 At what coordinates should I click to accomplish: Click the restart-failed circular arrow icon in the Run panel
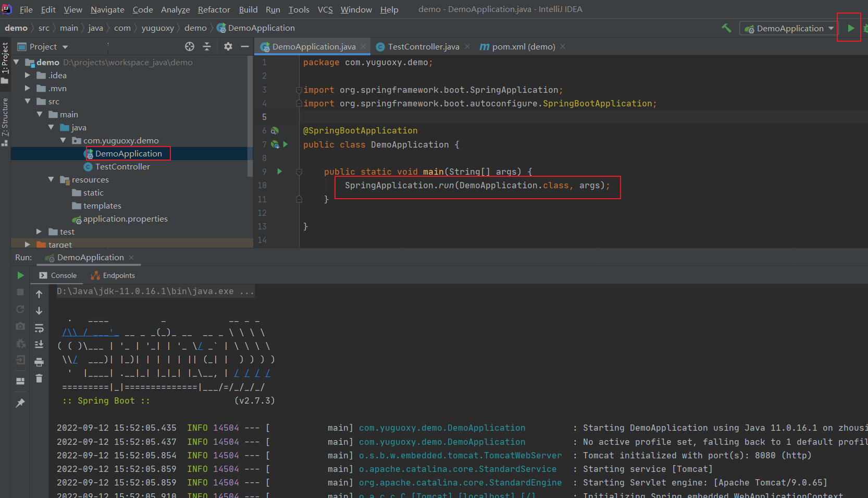coord(20,309)
